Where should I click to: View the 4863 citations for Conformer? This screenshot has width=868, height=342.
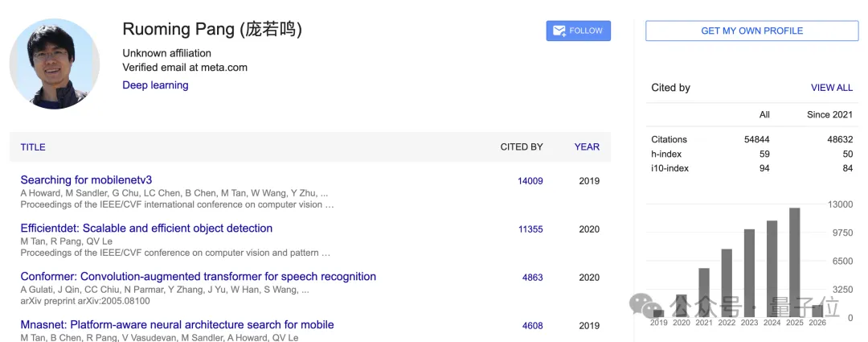pos(532,278)
